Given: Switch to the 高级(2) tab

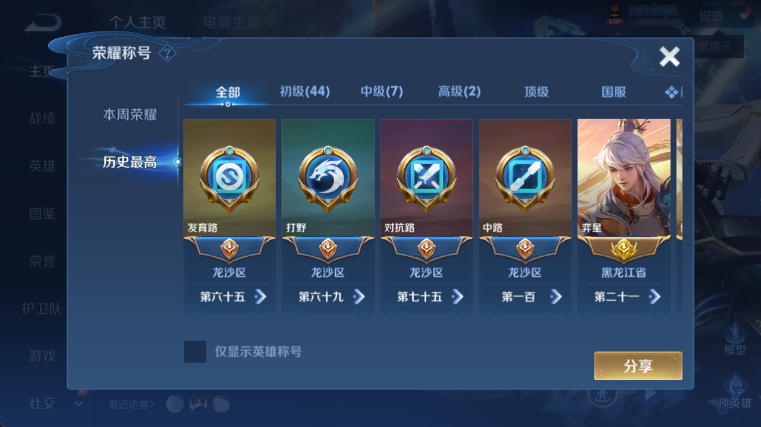Looking at the screenshot, I should coord(459,91).
